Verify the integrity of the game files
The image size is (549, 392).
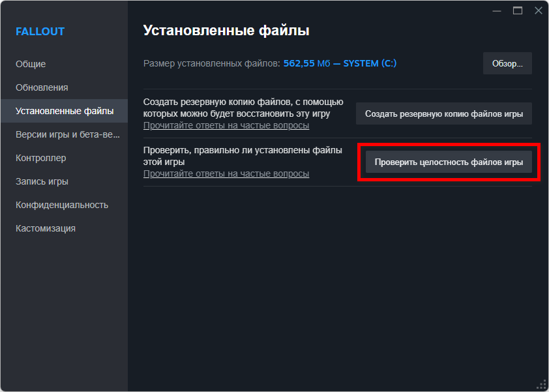click(449, 162)
